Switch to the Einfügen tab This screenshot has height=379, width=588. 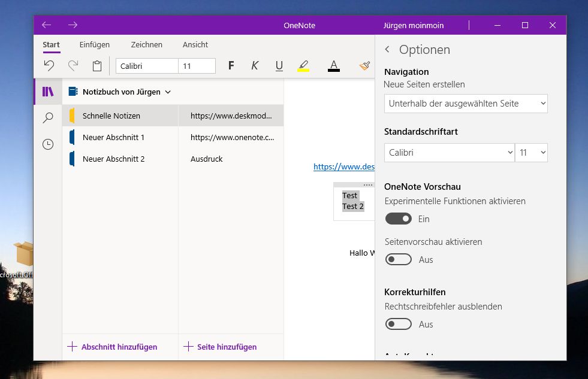[x=95, y=44]
